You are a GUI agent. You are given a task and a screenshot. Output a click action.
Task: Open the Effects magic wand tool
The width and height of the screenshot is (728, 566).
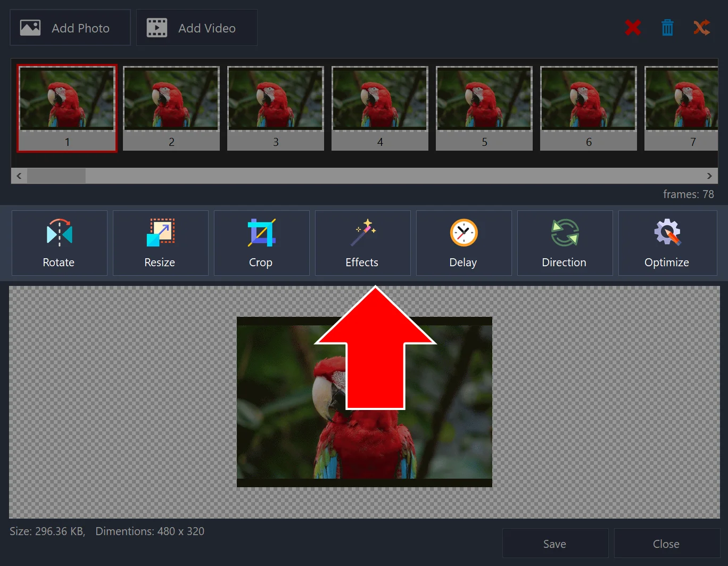[362, 243]
